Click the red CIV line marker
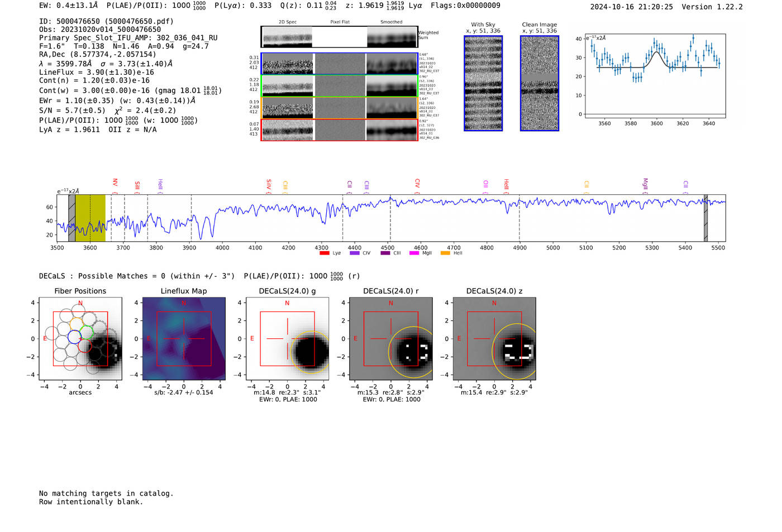The height and width of the screenshot is (532, 782). [417, 186]
